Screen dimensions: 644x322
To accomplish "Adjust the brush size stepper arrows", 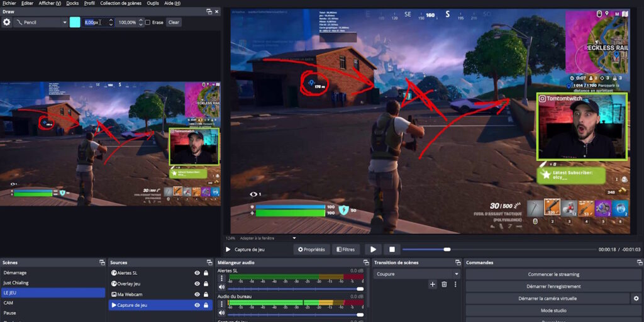I will [x=111, y=22].
